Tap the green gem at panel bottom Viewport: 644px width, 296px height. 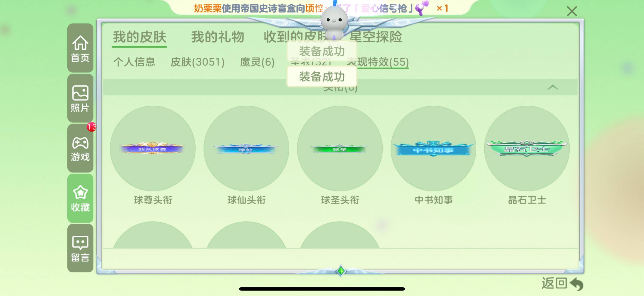click(341, 271)
